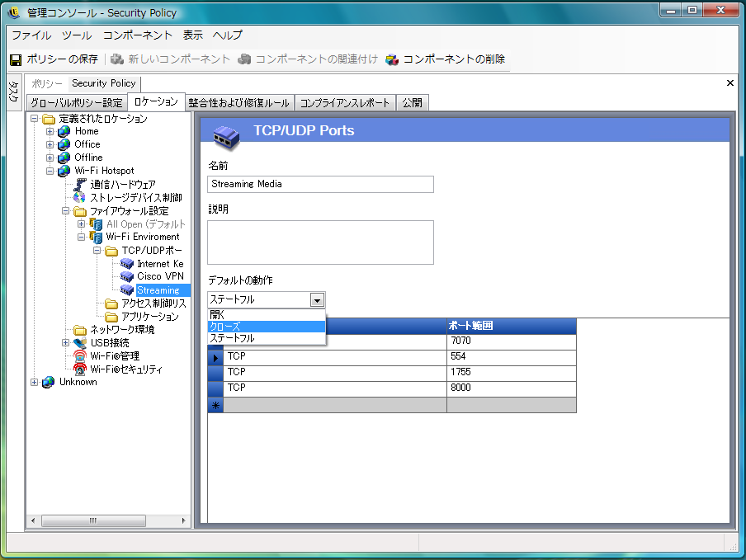746x560 pixels.
Task: Open the vertical Tasks side panel
Action: (x=13, y=92)
